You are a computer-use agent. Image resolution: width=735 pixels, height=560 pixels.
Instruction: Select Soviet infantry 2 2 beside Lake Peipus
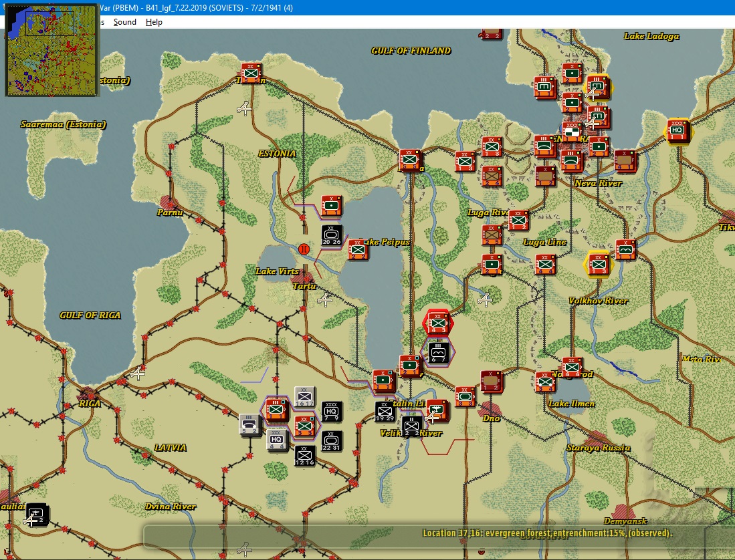(358, 249)
